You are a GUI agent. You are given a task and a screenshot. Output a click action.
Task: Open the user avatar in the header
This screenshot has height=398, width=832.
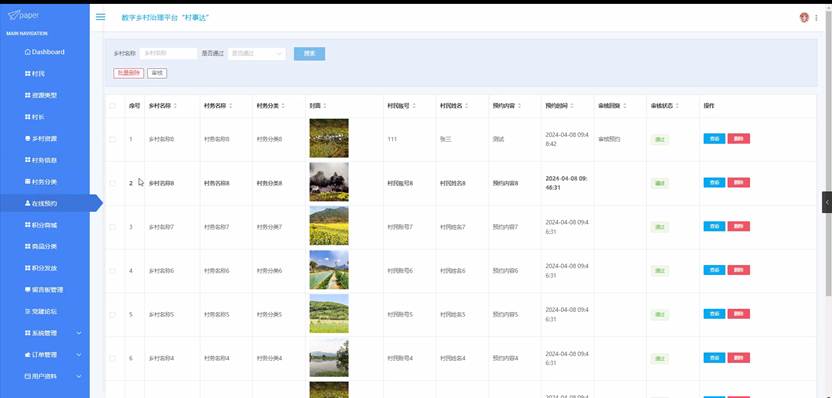tap(804, 18)
